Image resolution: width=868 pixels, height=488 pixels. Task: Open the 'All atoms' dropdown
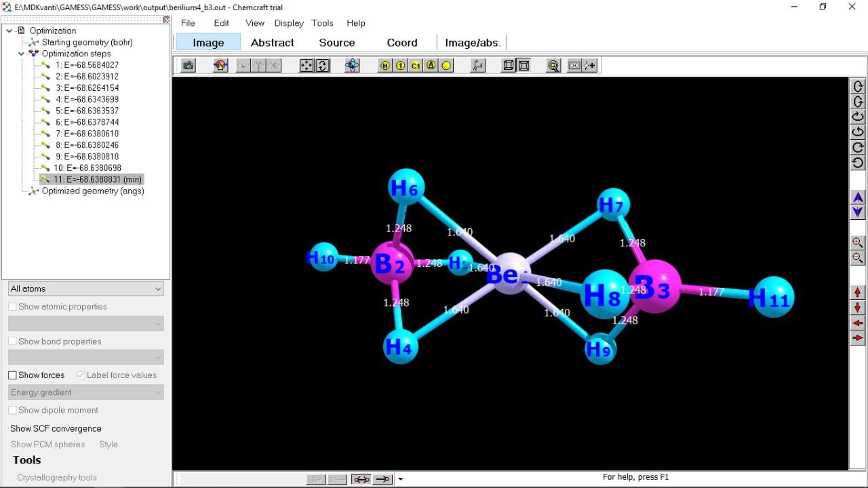[x=86, y=289]
